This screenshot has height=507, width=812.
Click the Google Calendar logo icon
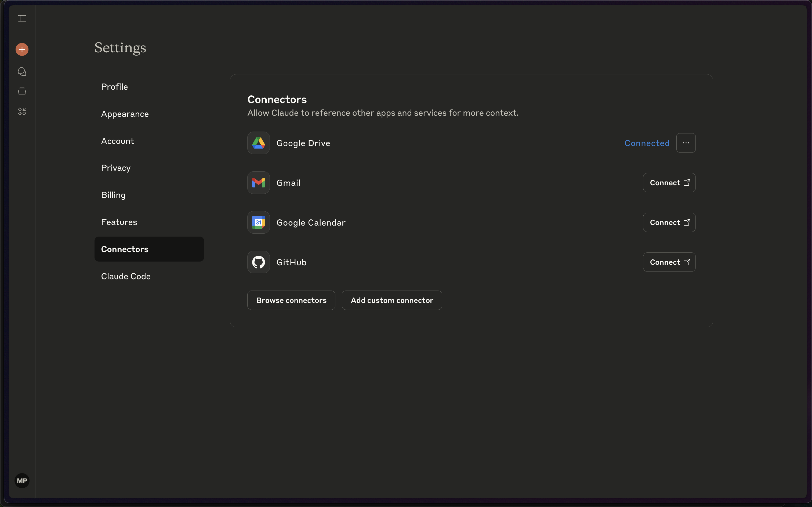[259, 222]
